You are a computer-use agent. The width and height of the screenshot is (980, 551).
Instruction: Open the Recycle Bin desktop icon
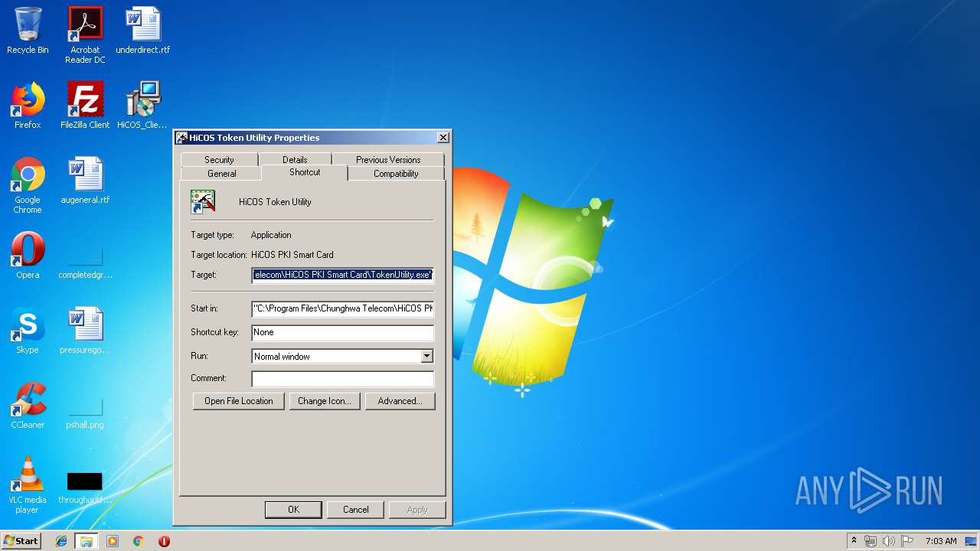(28, 31)
